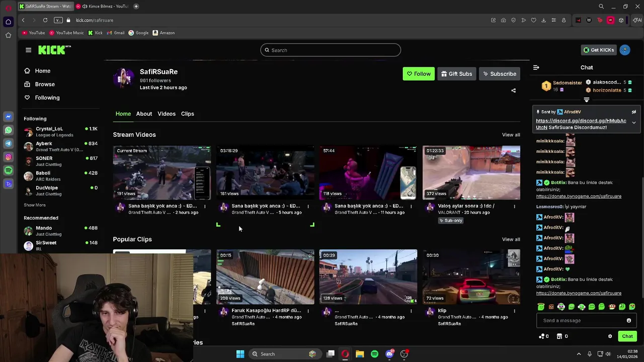Reload the page with refresh icon
The height and width of the screenshot is (362, 644).
[45, 20]
